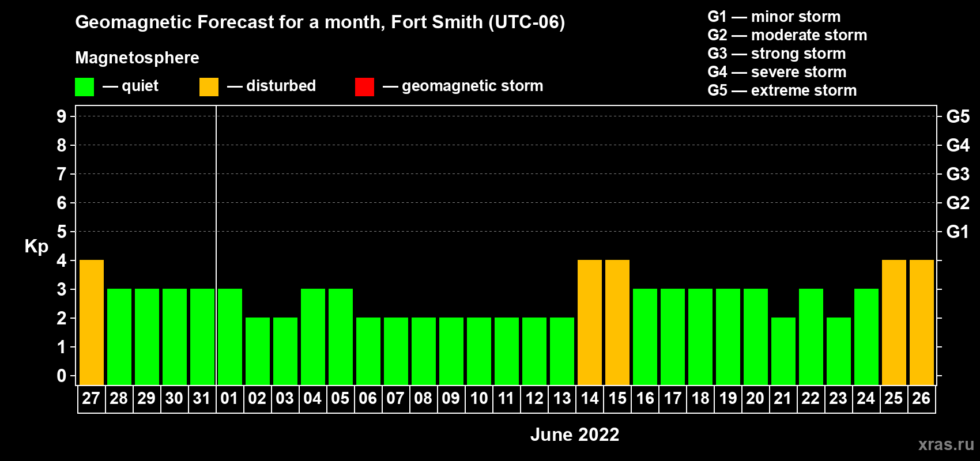Viewport: 980px width, 461px height.
Task: Select the orange bar for June 26
Action: [x=922, y=322]
